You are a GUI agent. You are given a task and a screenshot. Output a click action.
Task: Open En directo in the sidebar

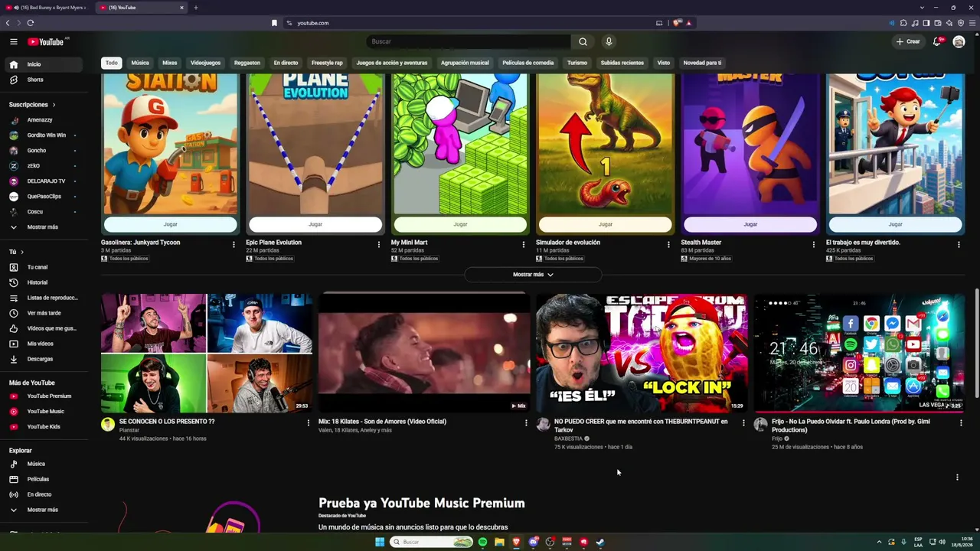(x=43, y=494)
